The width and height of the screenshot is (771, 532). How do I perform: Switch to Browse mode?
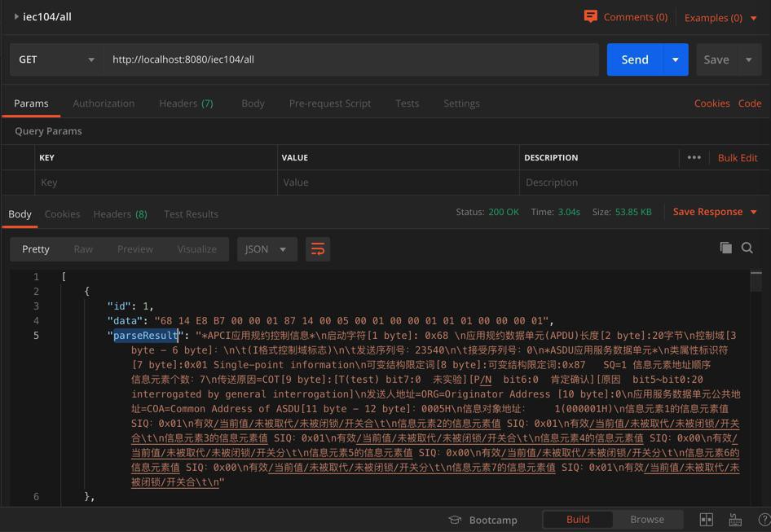pos(647,520)
